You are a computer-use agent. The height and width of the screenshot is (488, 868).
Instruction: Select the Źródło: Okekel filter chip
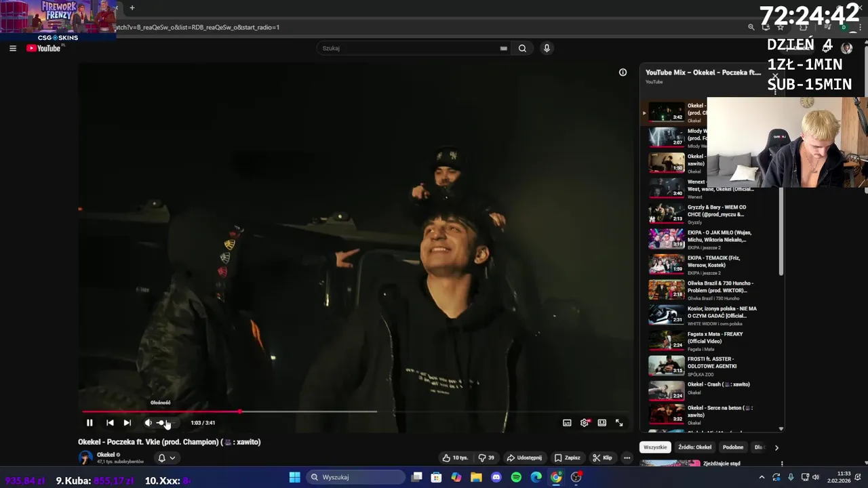coord(695,447)
